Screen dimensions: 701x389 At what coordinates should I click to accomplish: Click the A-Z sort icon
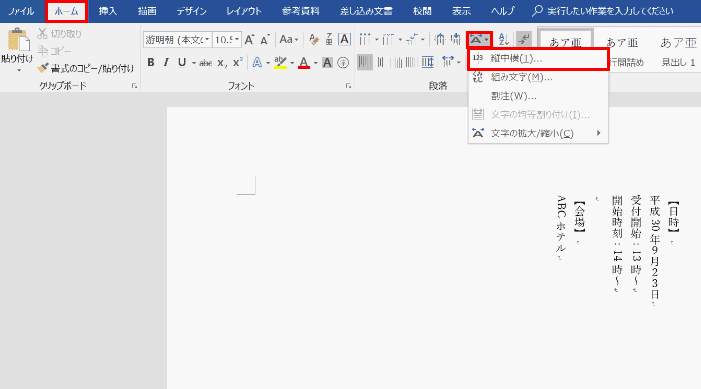pos(503,39)
